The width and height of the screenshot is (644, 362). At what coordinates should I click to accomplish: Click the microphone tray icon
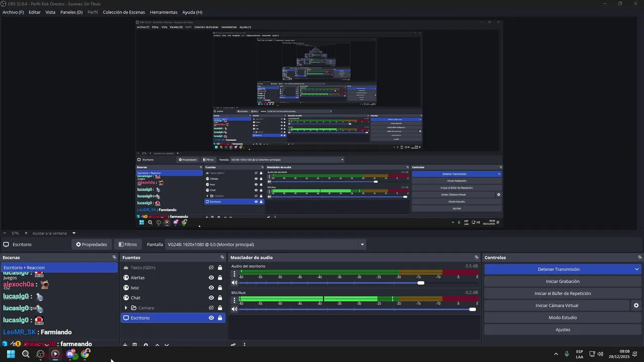[567, 354]
